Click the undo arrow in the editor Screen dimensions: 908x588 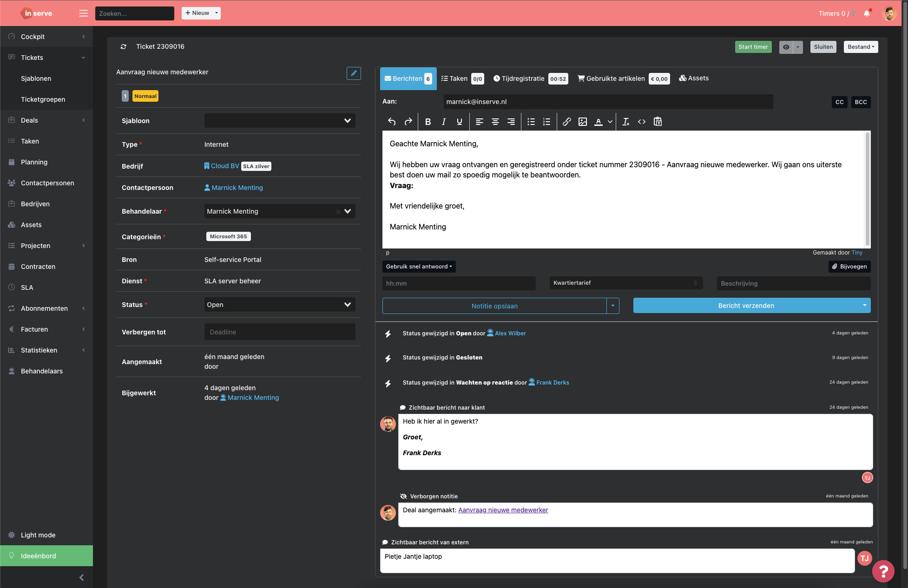pos(391,121)
